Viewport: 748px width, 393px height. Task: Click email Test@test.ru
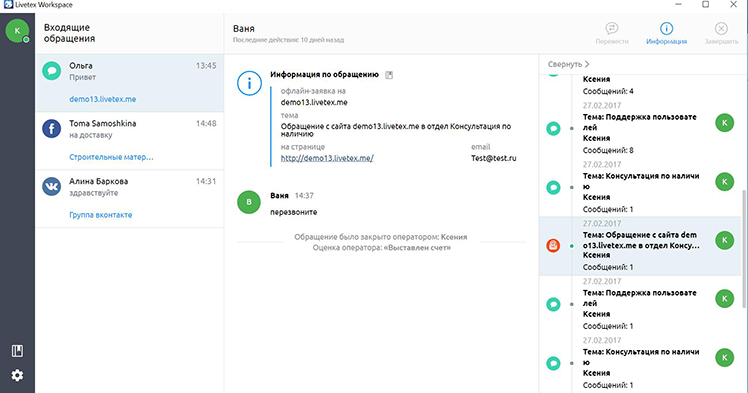tap(494, 158)
